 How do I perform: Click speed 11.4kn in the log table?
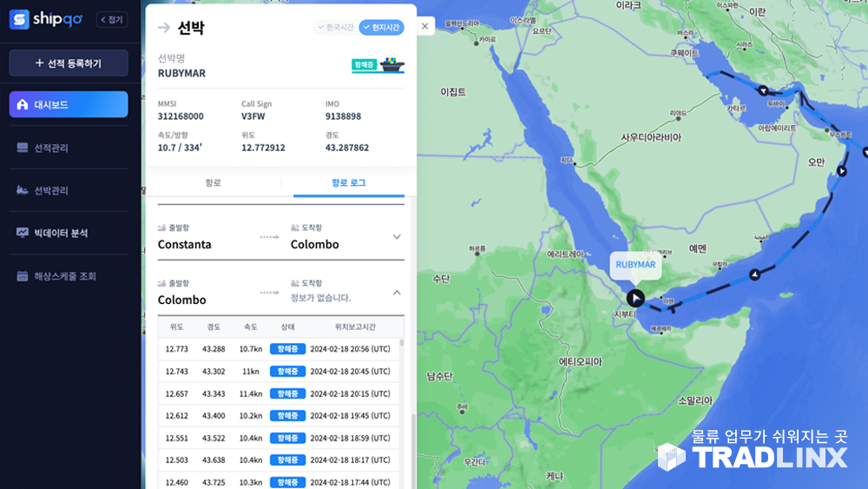[251, 393]
